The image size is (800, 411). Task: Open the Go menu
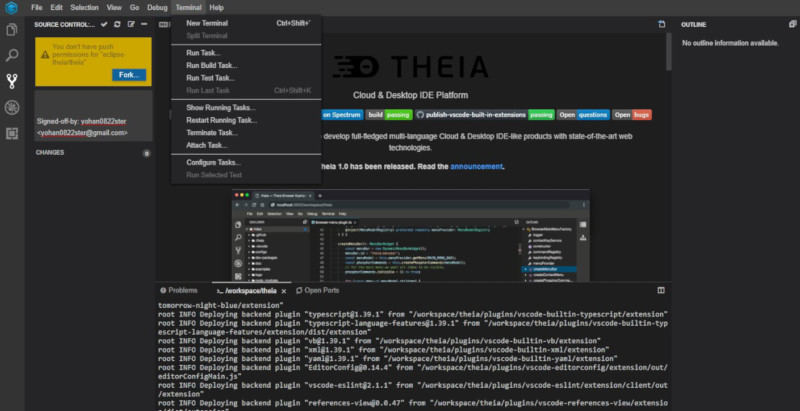pyautogui.click(x=134, y=8)
